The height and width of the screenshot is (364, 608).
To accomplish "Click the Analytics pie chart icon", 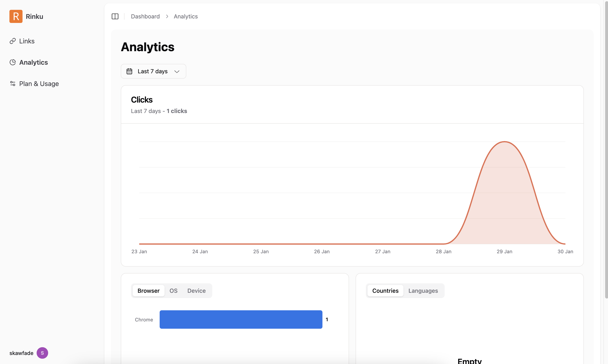I will click(x=13, y=62).
